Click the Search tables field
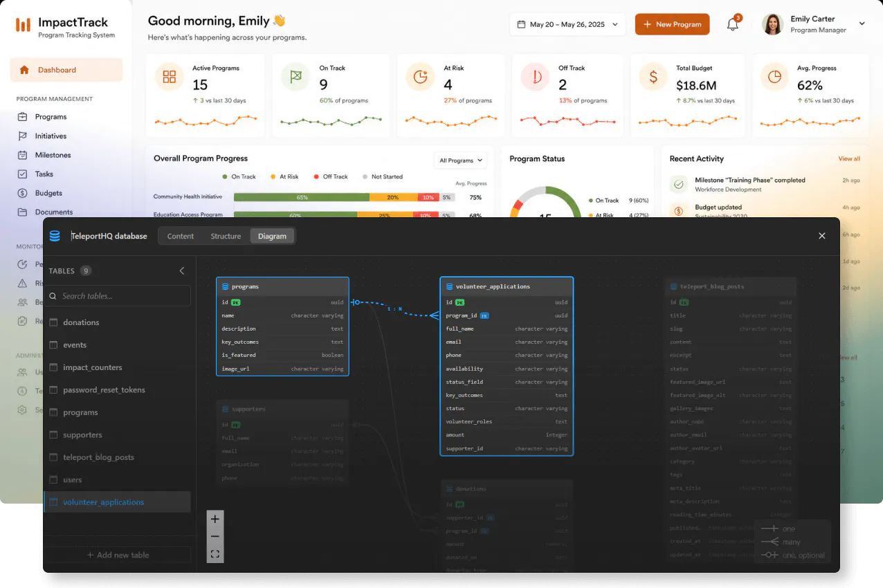 (117, 296)
